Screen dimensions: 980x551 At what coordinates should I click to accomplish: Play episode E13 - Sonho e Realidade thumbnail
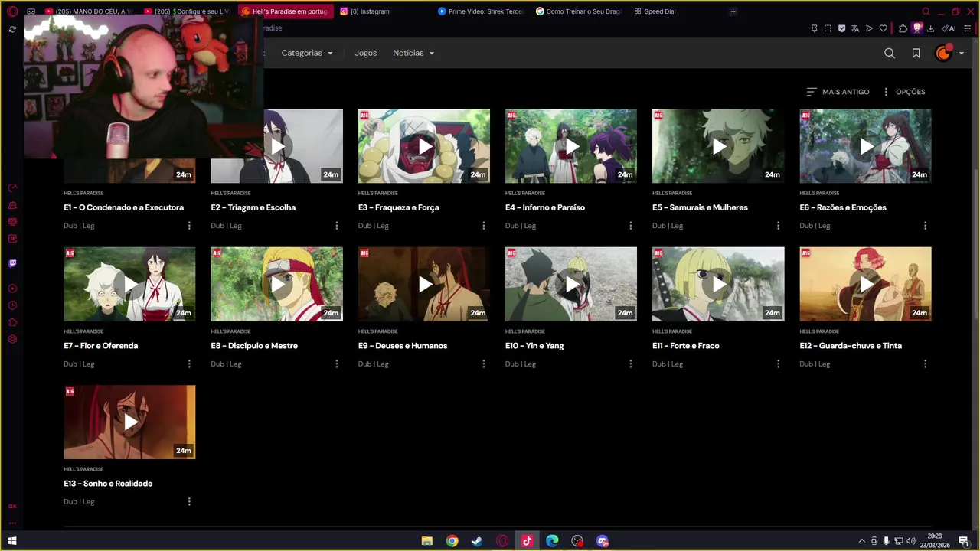[x=129, y=422]
